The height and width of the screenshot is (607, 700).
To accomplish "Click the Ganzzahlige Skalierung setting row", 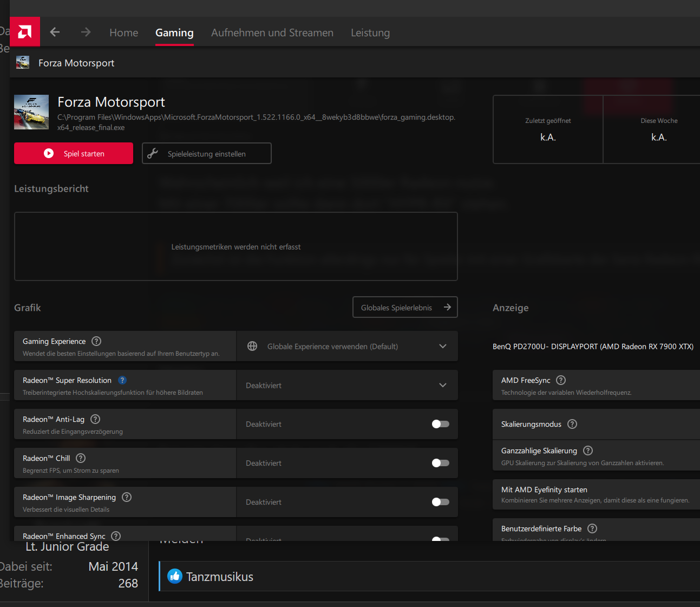I will point(596,455).
